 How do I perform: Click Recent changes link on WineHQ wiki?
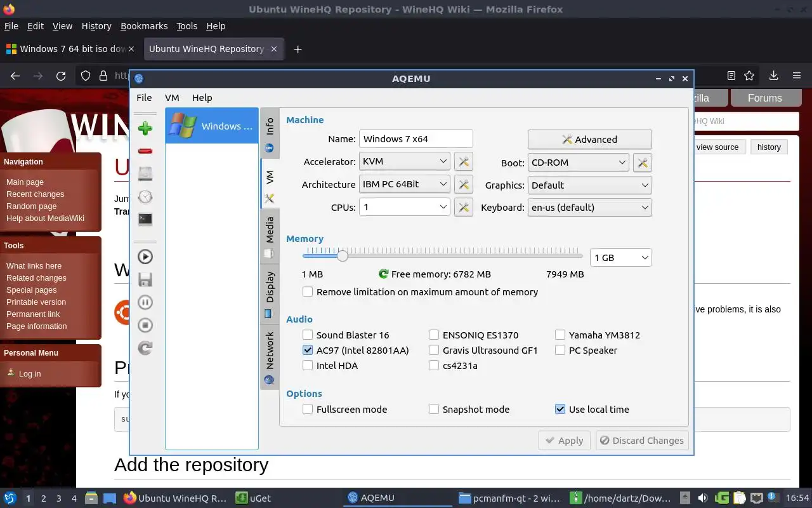point(35,194)
